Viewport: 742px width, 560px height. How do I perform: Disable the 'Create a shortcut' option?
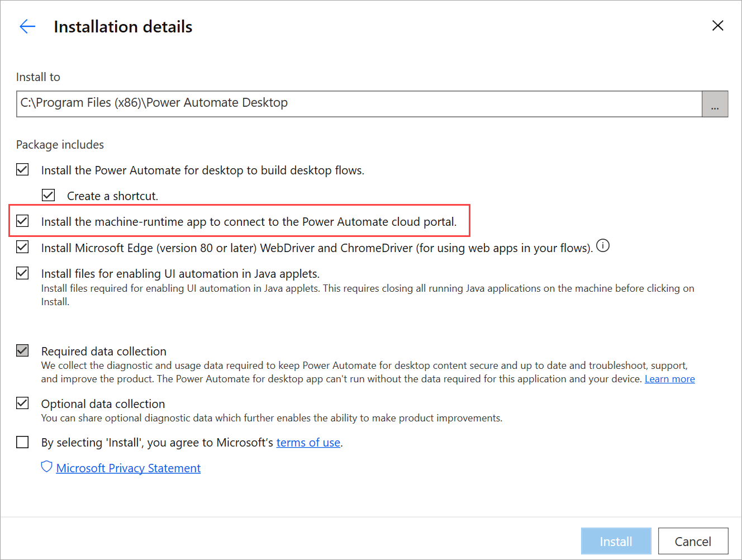tap(48, 194)
